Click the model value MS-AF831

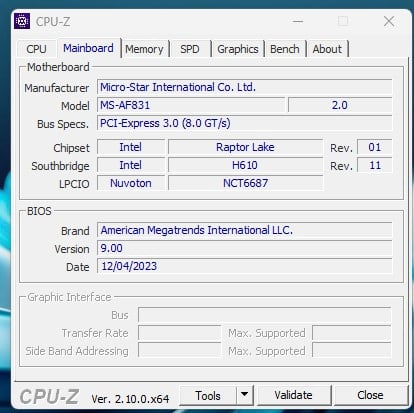[x=191, y=105]
